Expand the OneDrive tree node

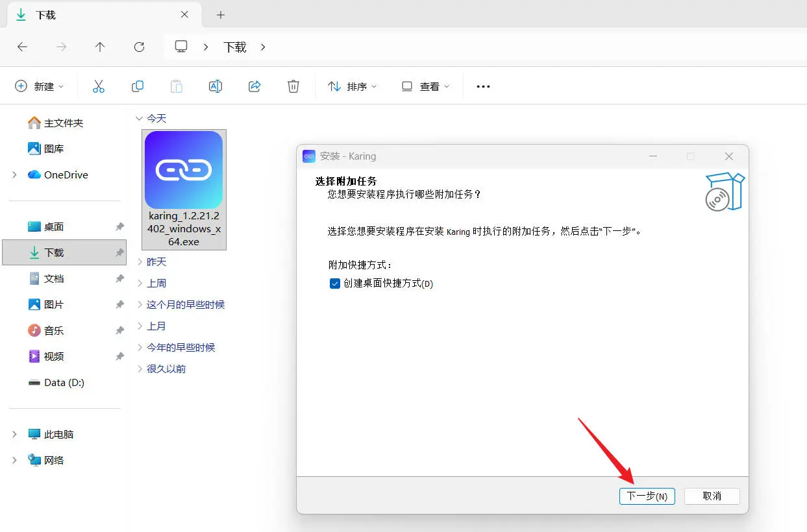click(x=14, y=175)
